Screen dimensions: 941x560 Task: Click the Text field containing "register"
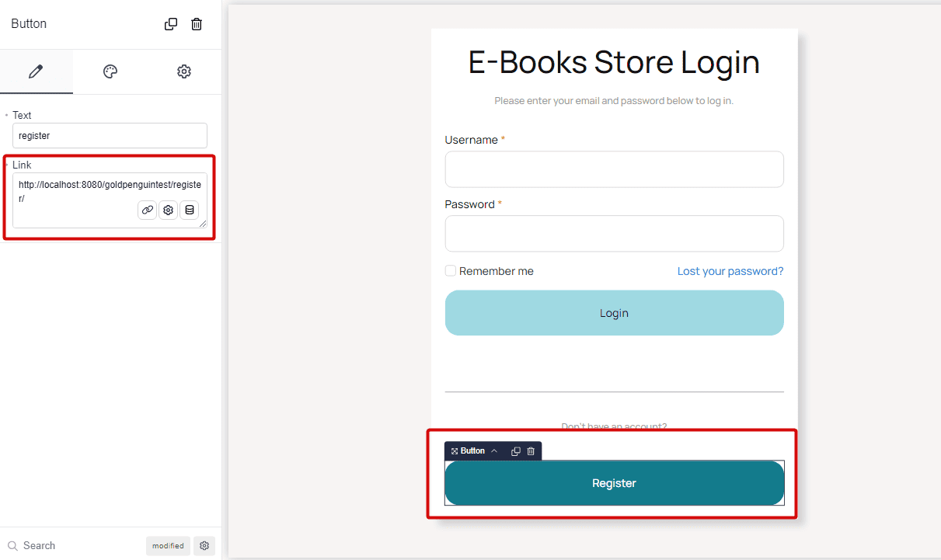coord(110,135)
